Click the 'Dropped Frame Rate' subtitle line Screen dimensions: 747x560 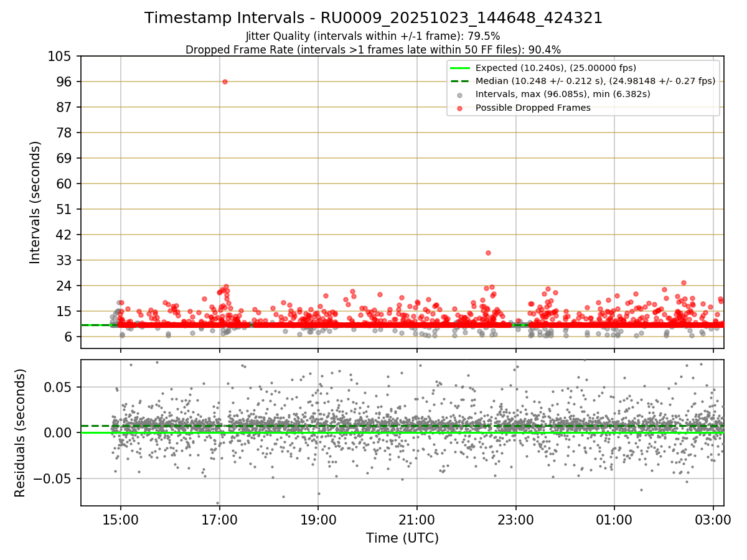[373, 50]
